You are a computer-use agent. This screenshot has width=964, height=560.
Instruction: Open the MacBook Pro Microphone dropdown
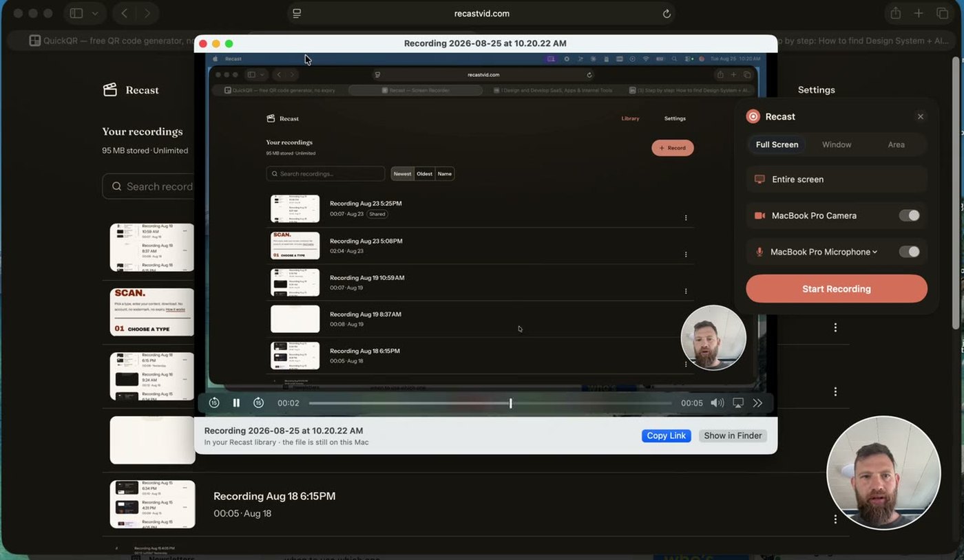coord(824,252)
